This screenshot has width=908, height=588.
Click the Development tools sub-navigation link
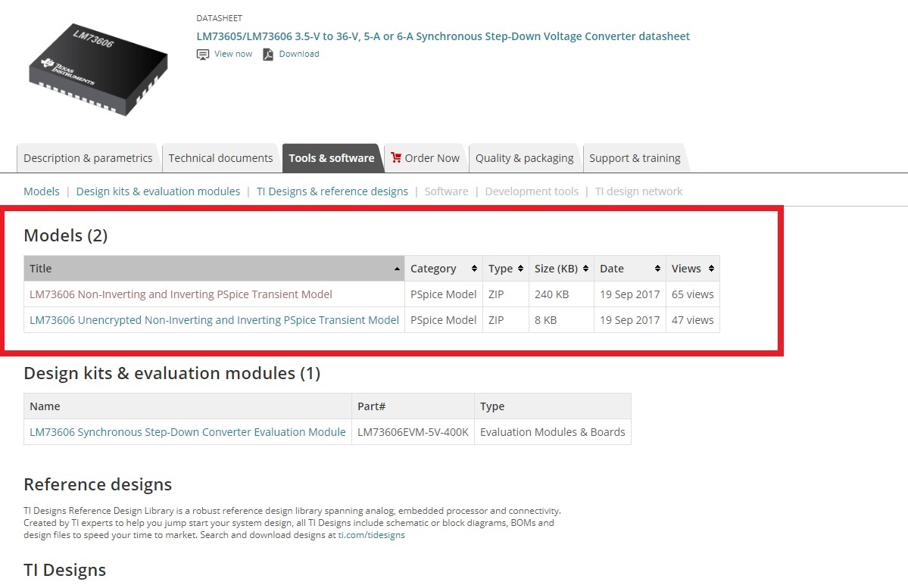tap(532, 191)
